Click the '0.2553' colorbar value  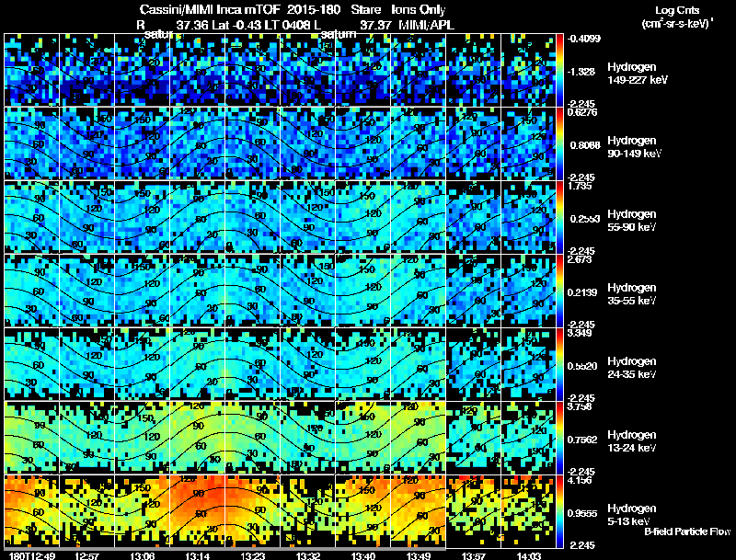[x=585, y=219]
